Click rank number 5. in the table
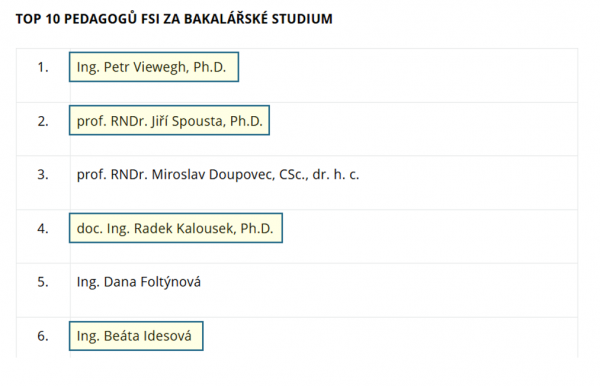The width and height of the screenshot is (600, 386). (x=43, y=282)
